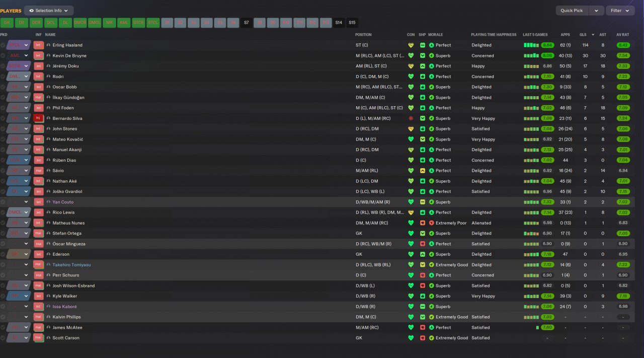Open Issa Kaboré's player profile link
The image size is (644, 358).
pos(64,307)
